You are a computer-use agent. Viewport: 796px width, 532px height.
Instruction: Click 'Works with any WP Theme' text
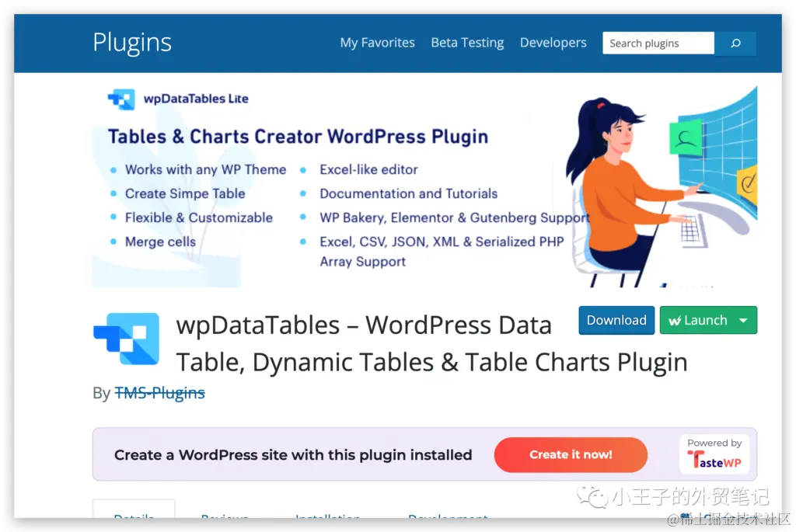pos(205,169)
